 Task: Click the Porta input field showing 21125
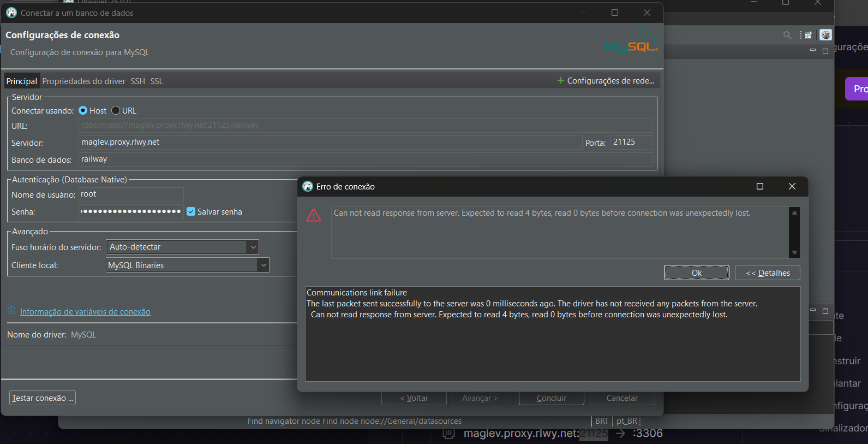631,142
